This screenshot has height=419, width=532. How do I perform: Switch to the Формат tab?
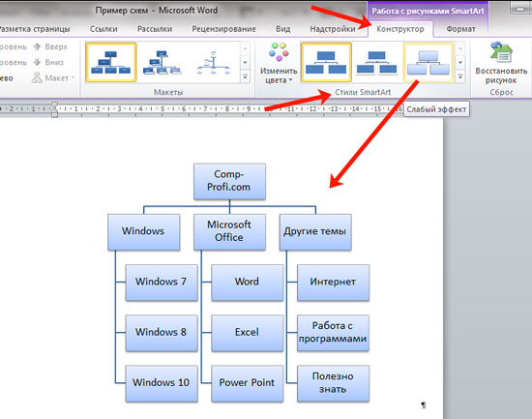460,29
